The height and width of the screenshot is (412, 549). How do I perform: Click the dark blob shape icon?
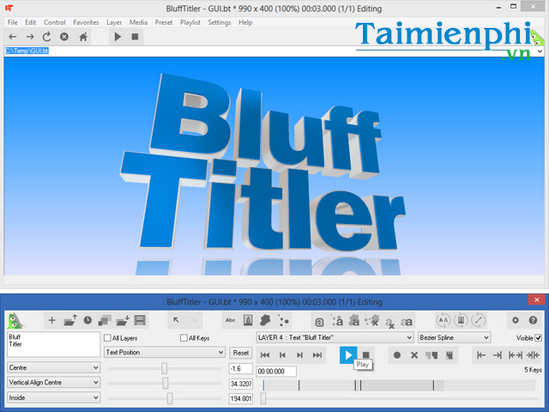(265, 320)
